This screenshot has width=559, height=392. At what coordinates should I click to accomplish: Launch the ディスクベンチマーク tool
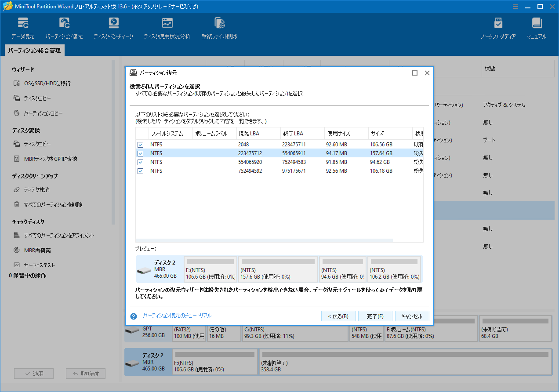[x=113, y=29]
